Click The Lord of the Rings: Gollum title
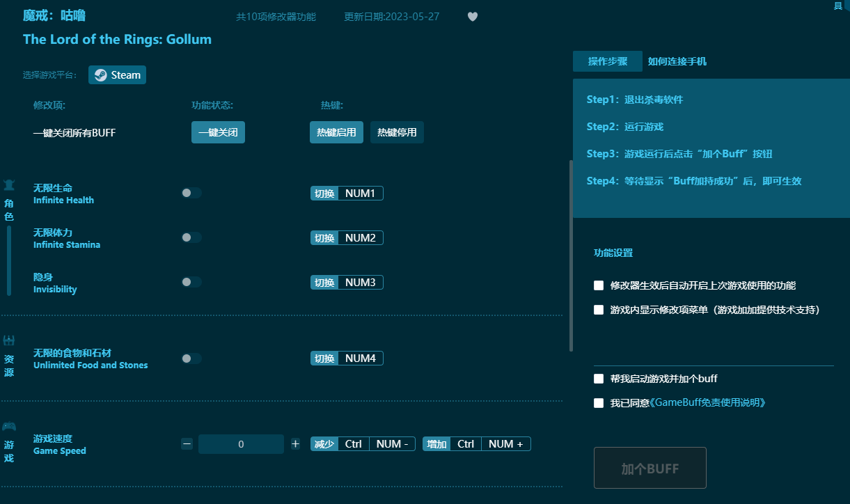This screenshot has height=504, width=850. pos(117,39)
